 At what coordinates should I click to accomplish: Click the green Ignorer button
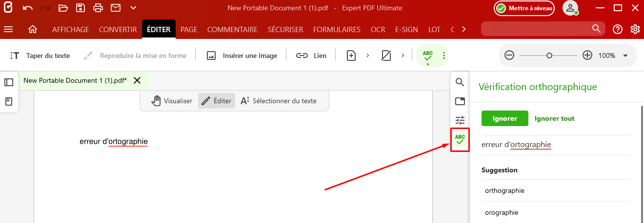[x=505, y=118]
